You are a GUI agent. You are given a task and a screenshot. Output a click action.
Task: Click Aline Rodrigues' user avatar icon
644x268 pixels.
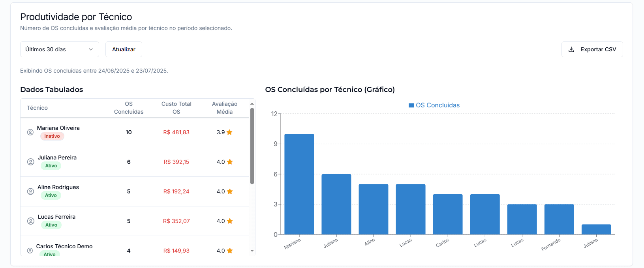(x=30, y=191)
